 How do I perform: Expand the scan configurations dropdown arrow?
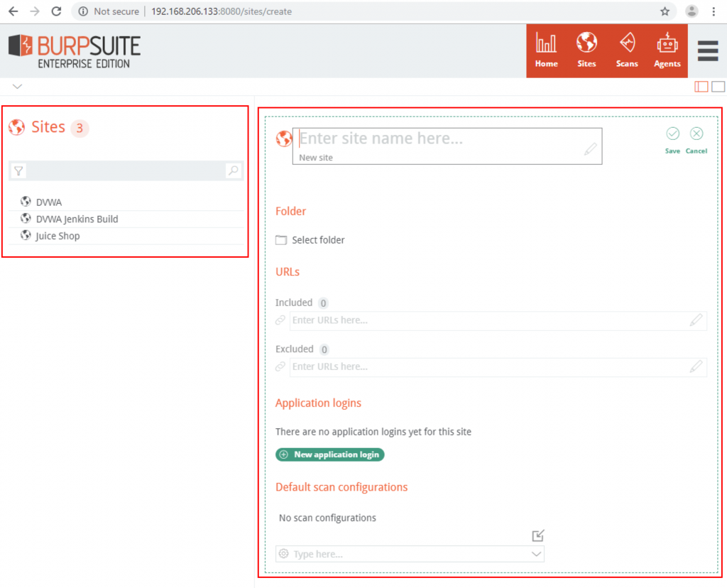[536, 554]
